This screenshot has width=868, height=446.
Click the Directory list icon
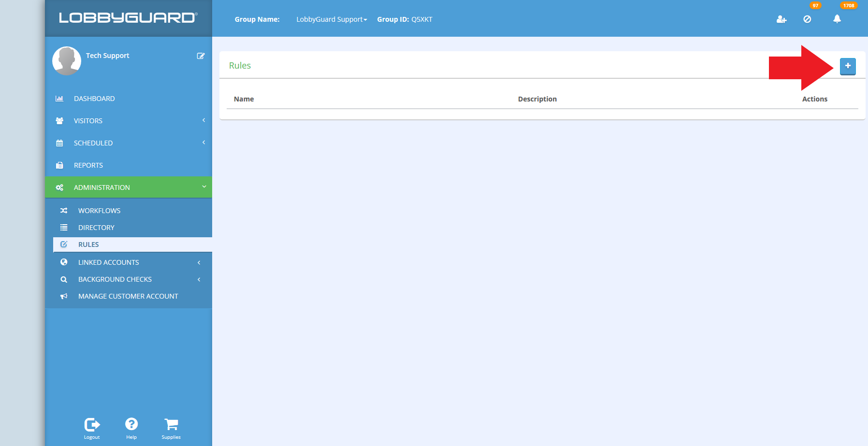click(x=64, y=228)
